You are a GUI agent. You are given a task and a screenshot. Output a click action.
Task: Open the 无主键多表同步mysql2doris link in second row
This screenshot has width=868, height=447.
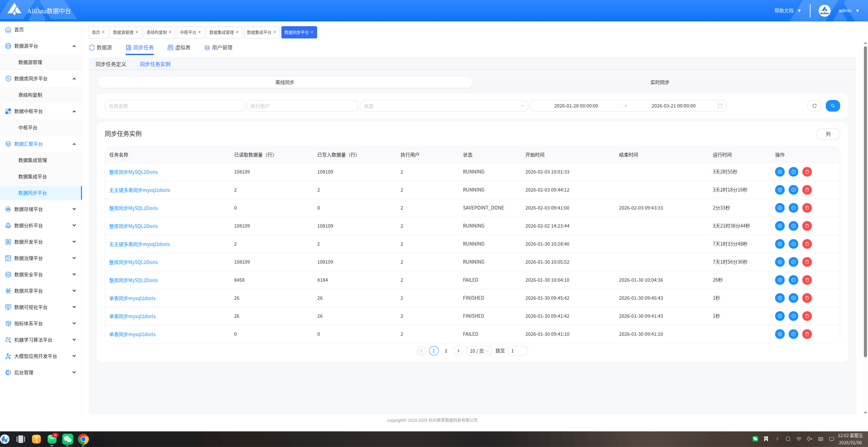tap(139, 190)
